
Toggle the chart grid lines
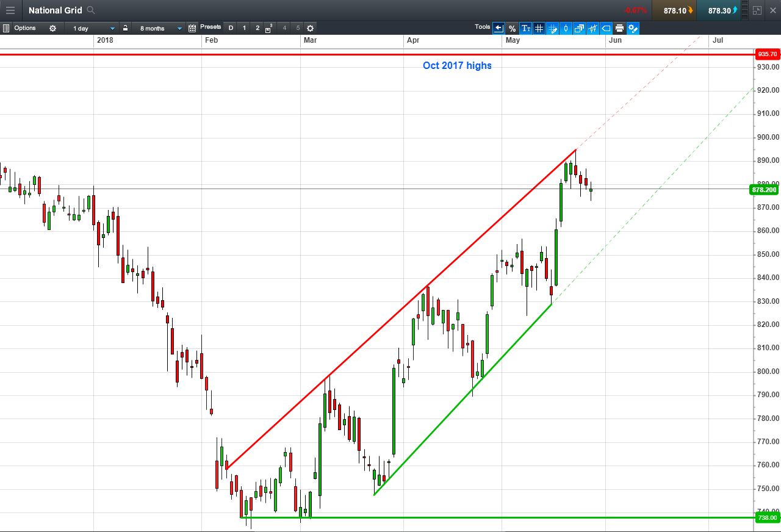[539, 28]
